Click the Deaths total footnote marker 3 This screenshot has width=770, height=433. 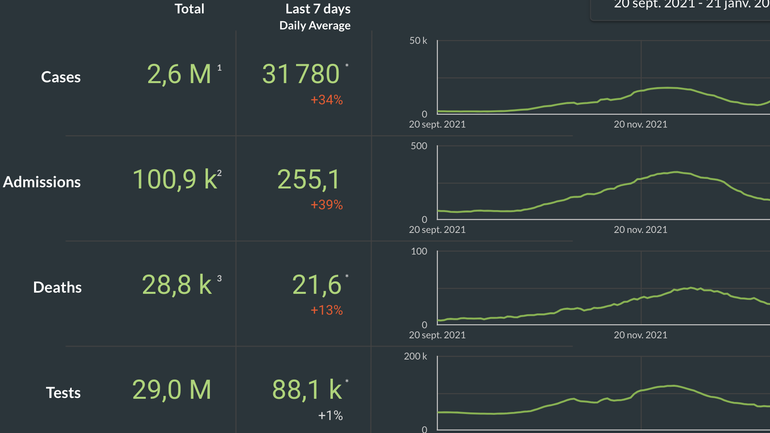tap(219, 278)
